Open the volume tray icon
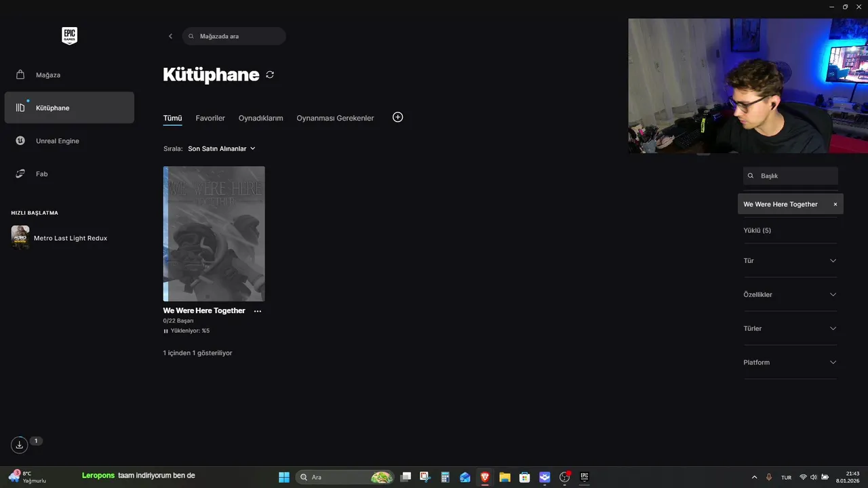Screen dimensions: 868x488 [814, 477]
